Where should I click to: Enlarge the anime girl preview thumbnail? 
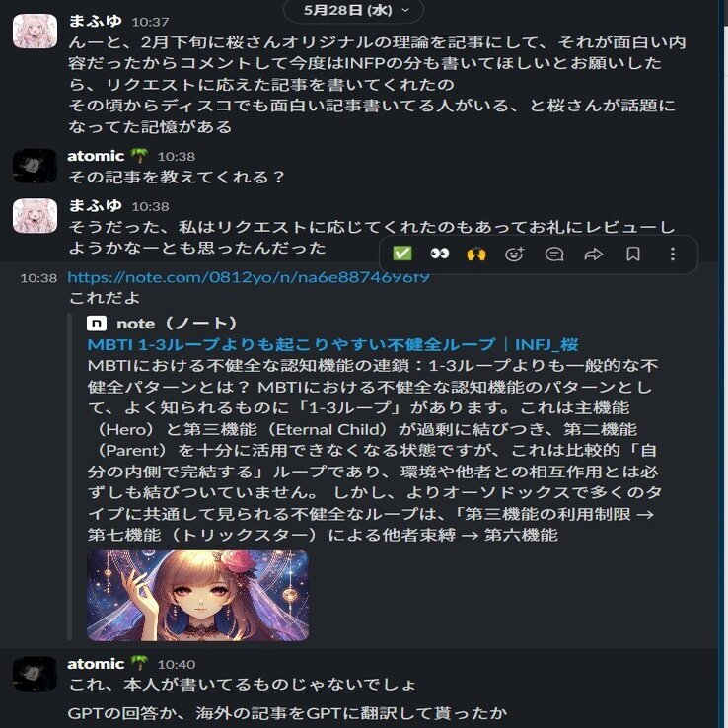pyautogui.click(x=198, y=595)
